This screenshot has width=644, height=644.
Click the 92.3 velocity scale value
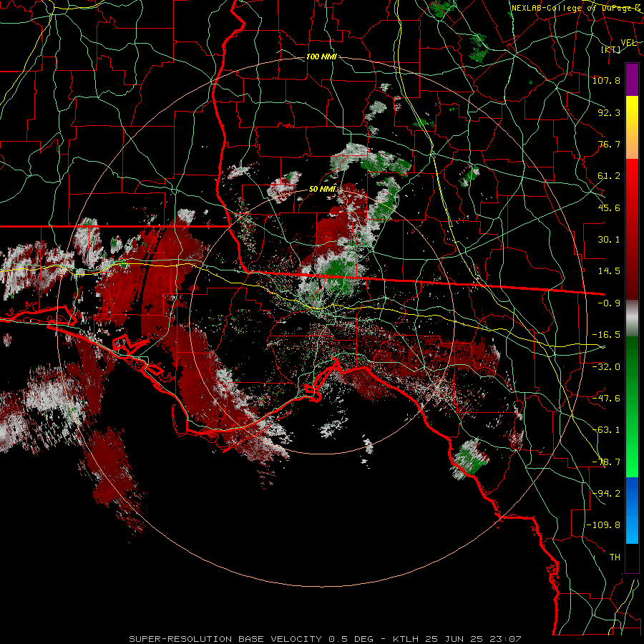[609, 112]
